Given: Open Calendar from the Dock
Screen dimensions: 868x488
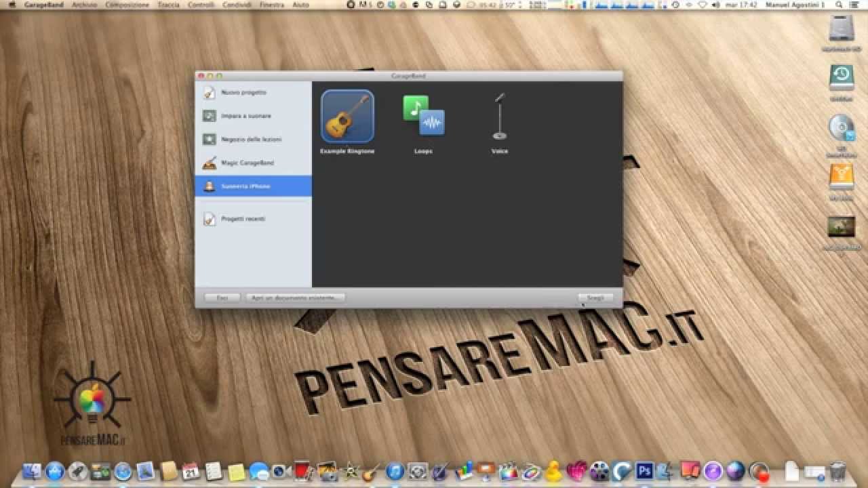Looking at the screenshot, I should point(191,471).
